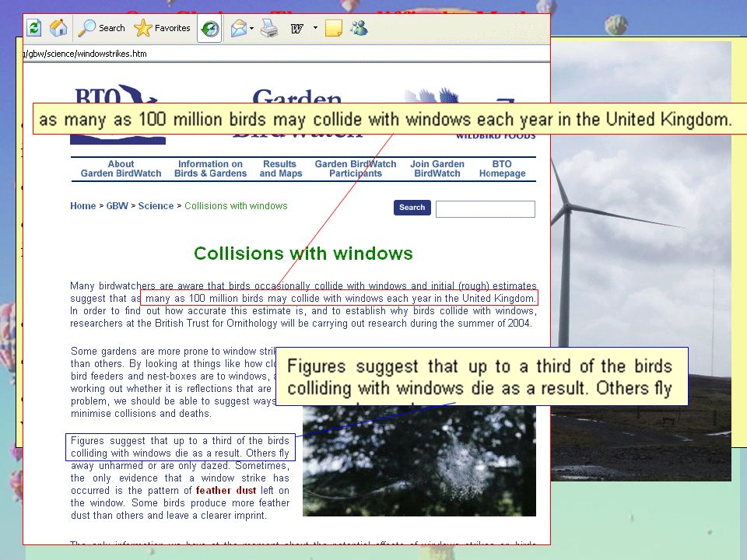Click the wind turbine photo behind browser
747x560 pixels.
tap(640, 261)
